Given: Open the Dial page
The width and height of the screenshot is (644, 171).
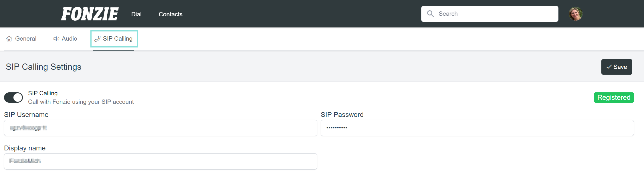Looking at the screenshot, I should [136, 14].
